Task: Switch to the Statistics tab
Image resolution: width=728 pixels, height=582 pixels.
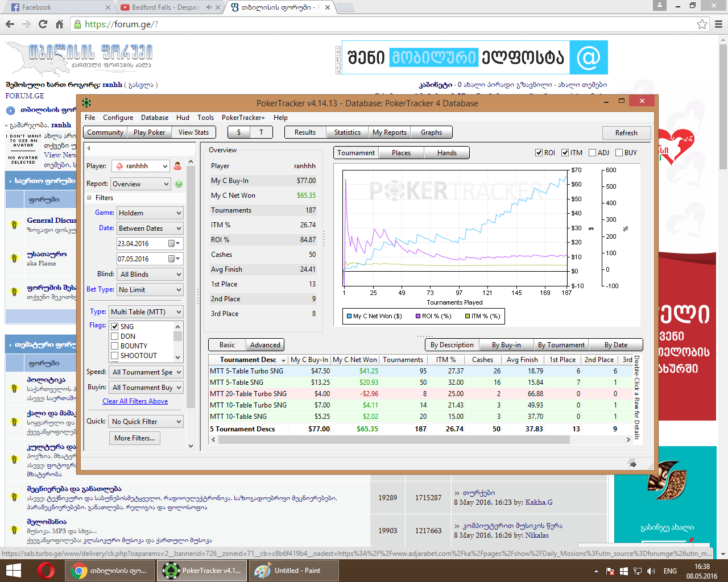Action: pyautogui.click(x=348, y=132)
